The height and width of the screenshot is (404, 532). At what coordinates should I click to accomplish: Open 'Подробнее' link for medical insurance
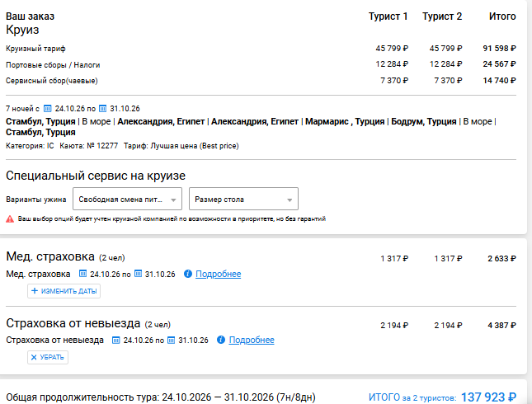pyautogui.click(x=218, y=274)
